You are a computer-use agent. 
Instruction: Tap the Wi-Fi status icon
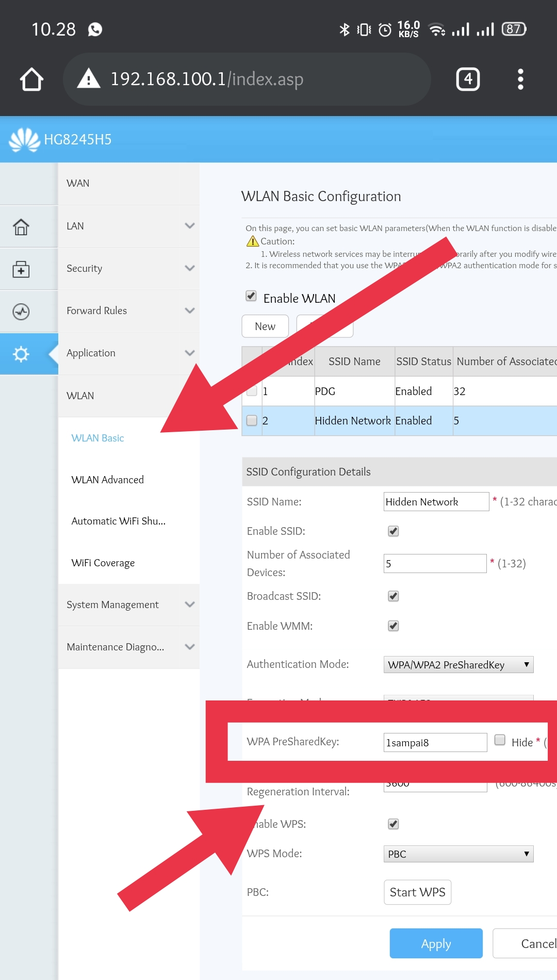coord(437,29)
